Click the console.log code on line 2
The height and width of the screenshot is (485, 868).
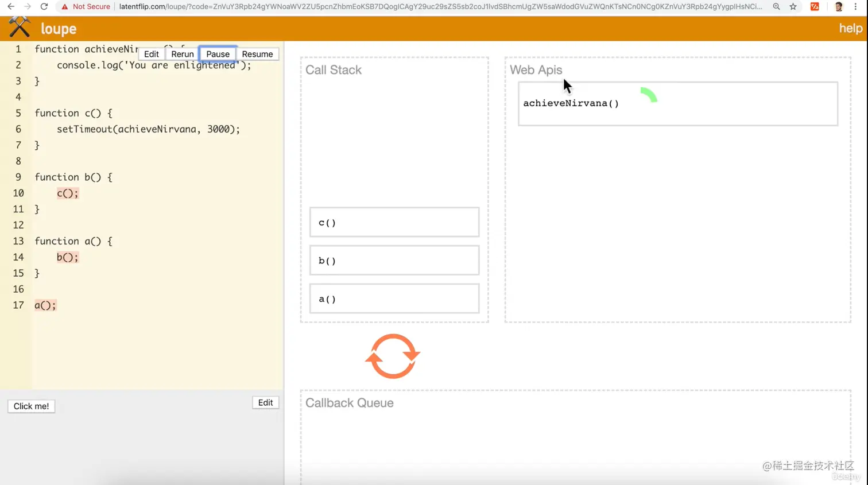tap(154, 65)
